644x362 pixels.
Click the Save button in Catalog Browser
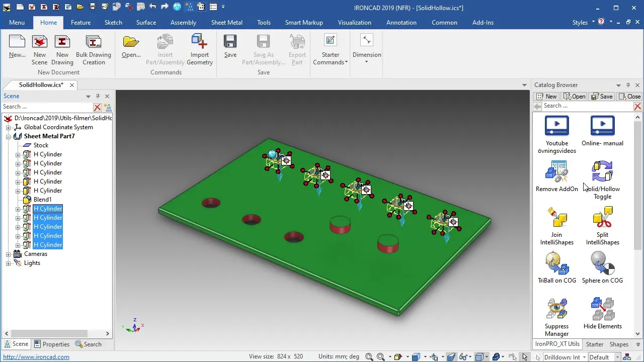(x=602, y=97)
